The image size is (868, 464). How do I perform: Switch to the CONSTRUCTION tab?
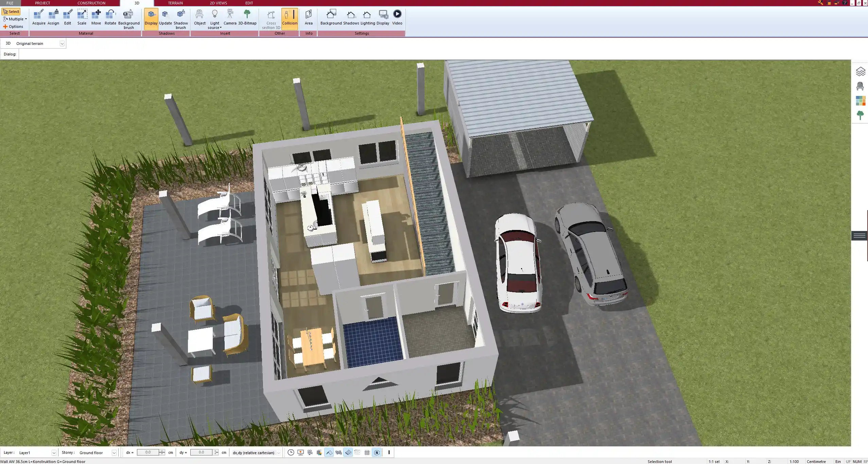[91, 3]
